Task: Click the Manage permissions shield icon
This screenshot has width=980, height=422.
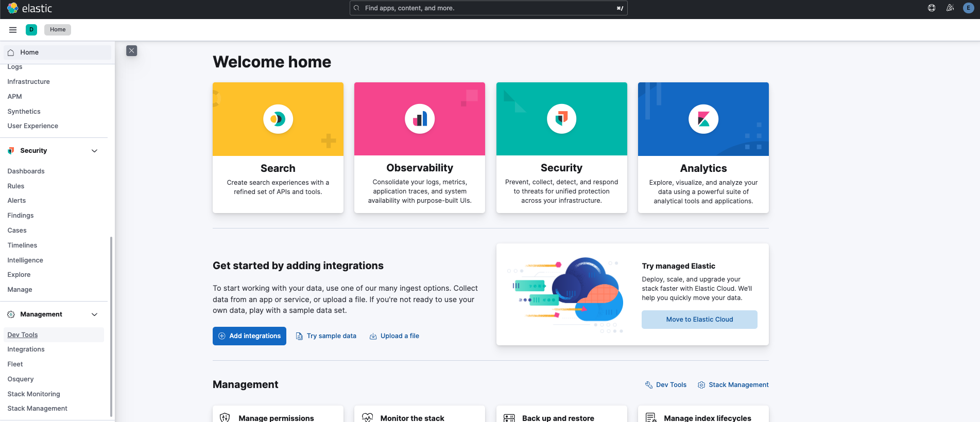Action: tap(225, 417)
